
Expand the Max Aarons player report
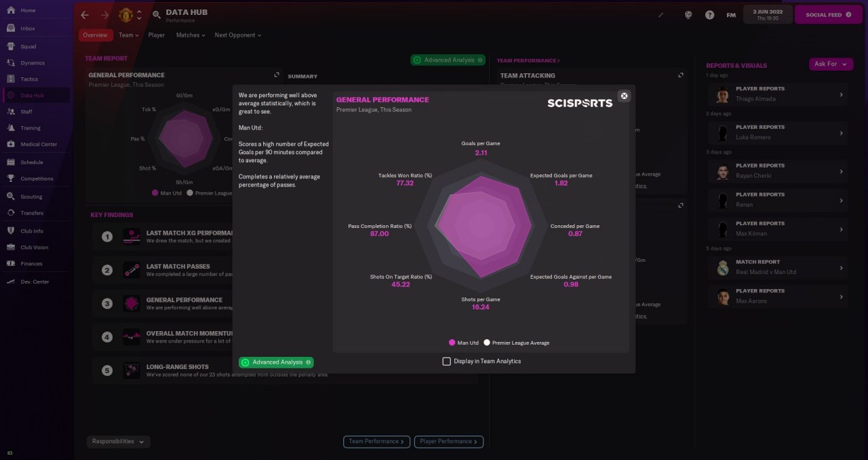click(x=841, y=296)
